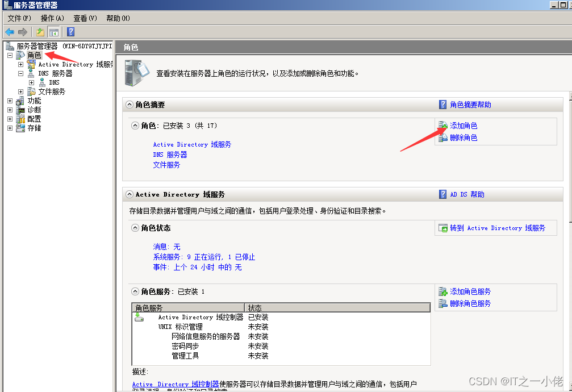Click the 角色摘要帮助 help icon
Image resolution: width=572 pixels, height=392 pixels.
point(442,105)
